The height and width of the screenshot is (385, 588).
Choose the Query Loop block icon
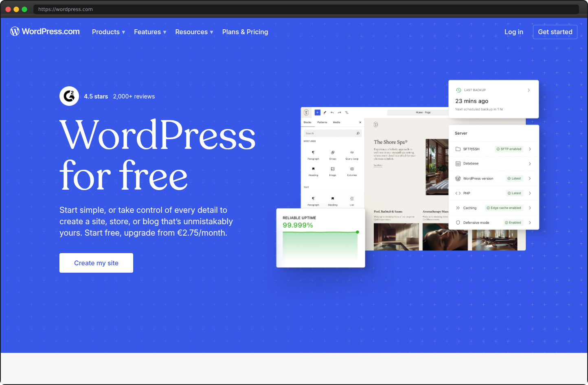coord(352,153)
